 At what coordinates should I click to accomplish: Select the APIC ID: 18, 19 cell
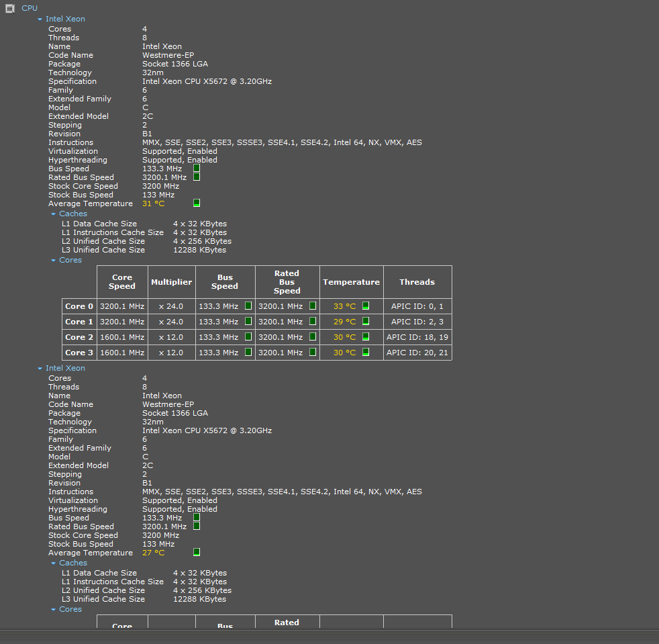pos(417,337)
